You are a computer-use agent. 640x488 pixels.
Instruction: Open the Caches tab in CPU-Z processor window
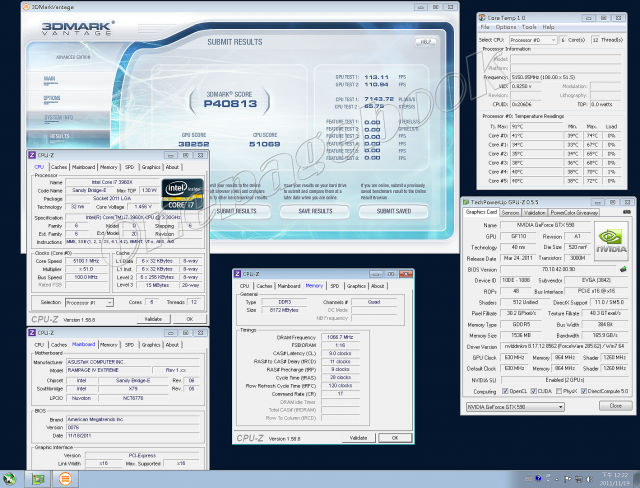(59, 167)
